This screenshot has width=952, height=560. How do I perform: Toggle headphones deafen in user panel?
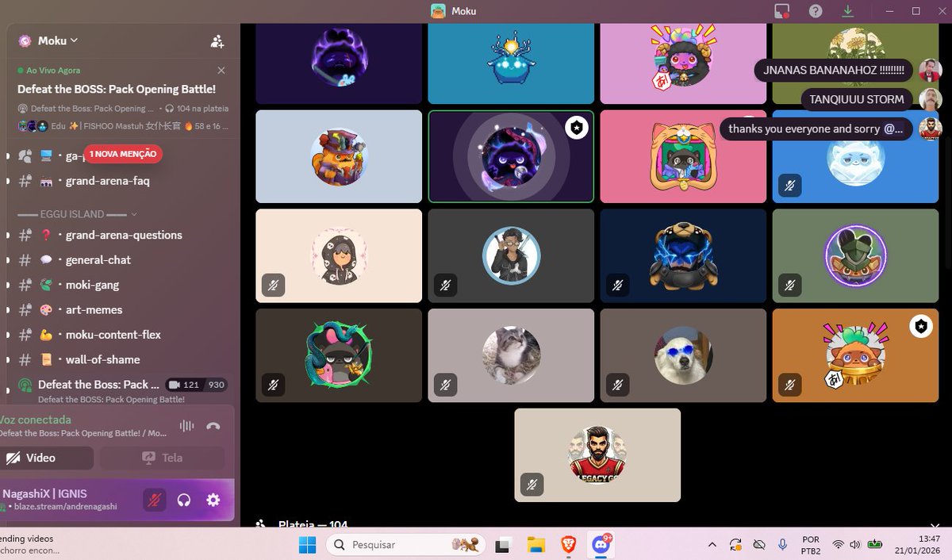point(184,500)
